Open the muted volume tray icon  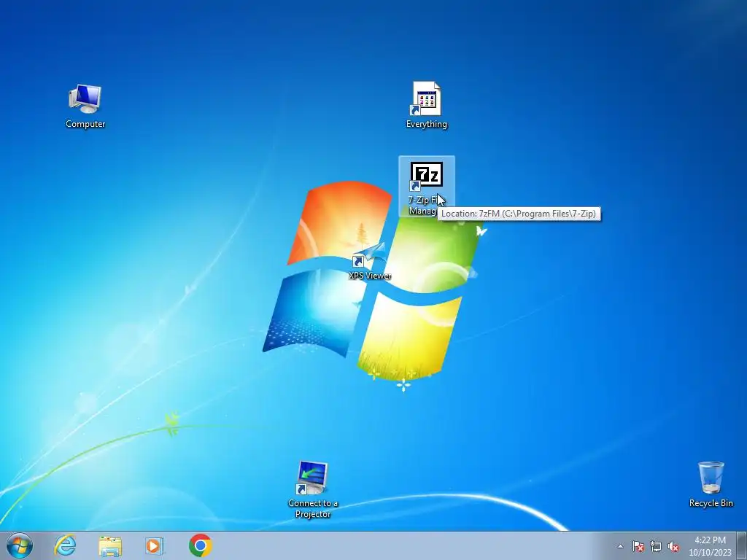(x=673, y=546)
